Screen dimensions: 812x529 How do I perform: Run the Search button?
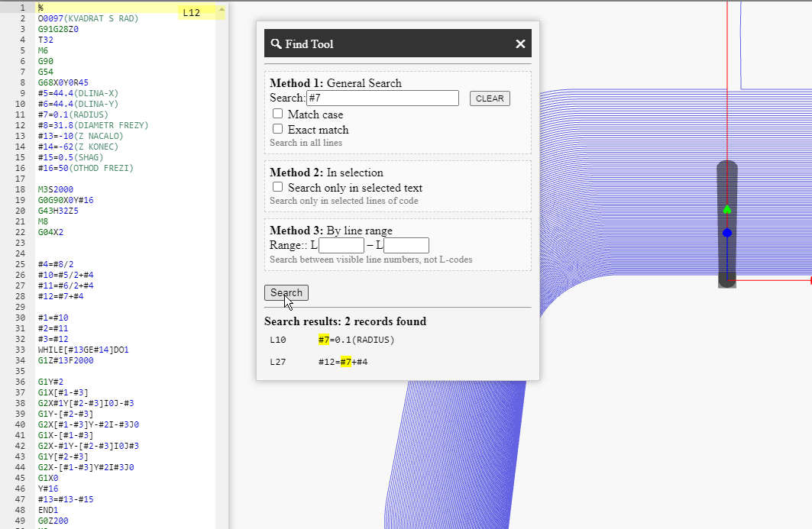286,293
